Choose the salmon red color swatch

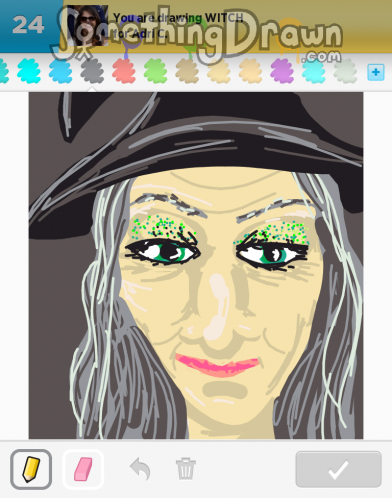tap(124, 71)
